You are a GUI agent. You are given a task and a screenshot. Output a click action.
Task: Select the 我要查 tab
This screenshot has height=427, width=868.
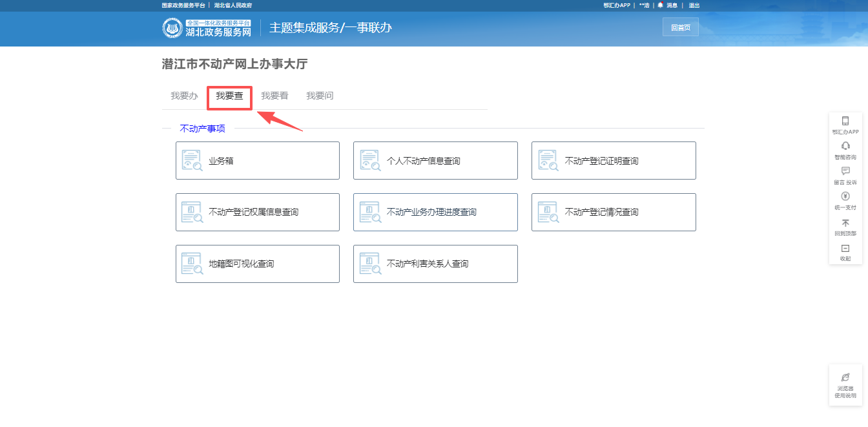click(229, 96)
